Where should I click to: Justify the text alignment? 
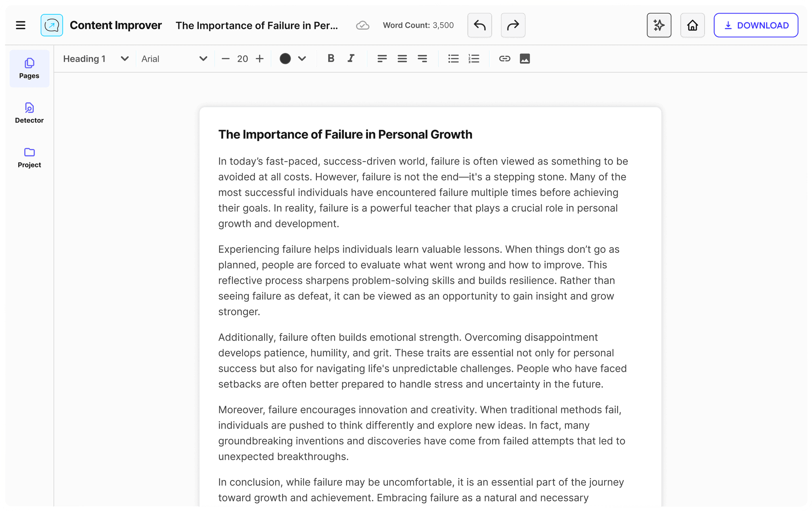pos(402,59)
